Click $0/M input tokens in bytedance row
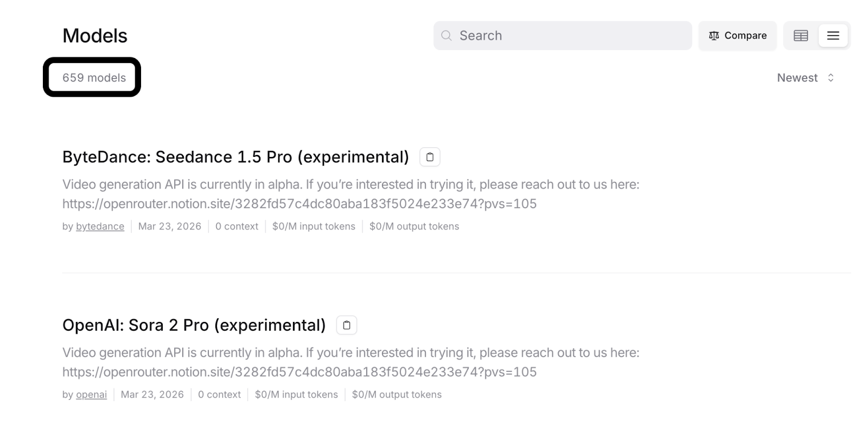Image resolution: width=868 pixels, height=430 pixels. [314, 226]
